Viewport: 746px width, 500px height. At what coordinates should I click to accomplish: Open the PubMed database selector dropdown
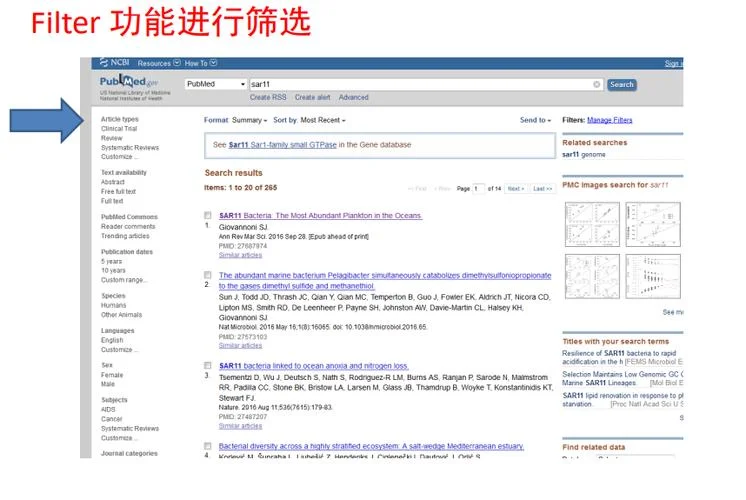[x=216, y=84]
